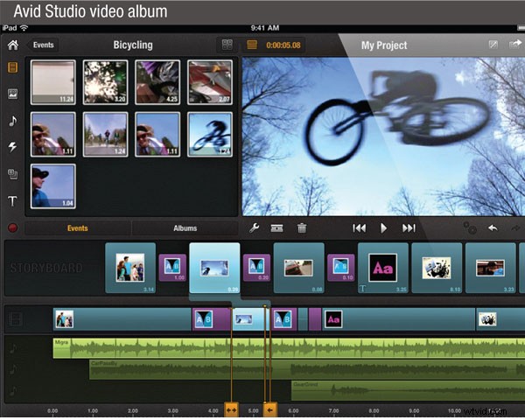Select the 1.24 cyclists road clip

click(x=105, y=134)
